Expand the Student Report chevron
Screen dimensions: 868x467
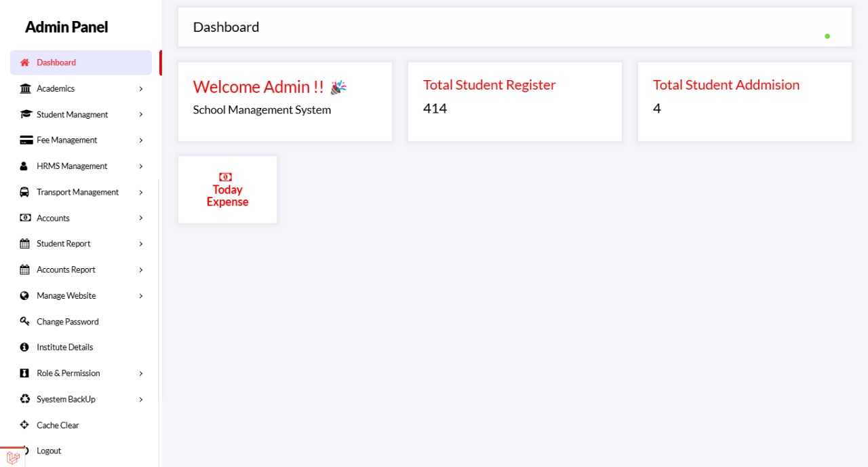tap(141, 244)
